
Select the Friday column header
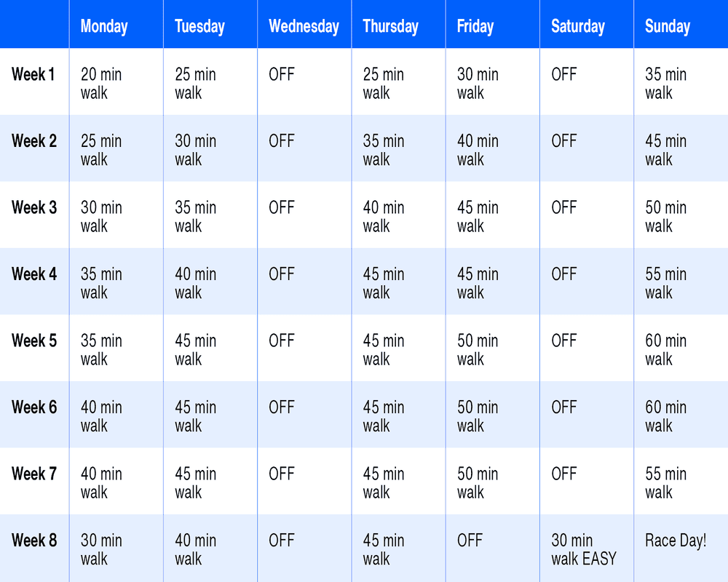pyautogui.click(x=475, y=26)
